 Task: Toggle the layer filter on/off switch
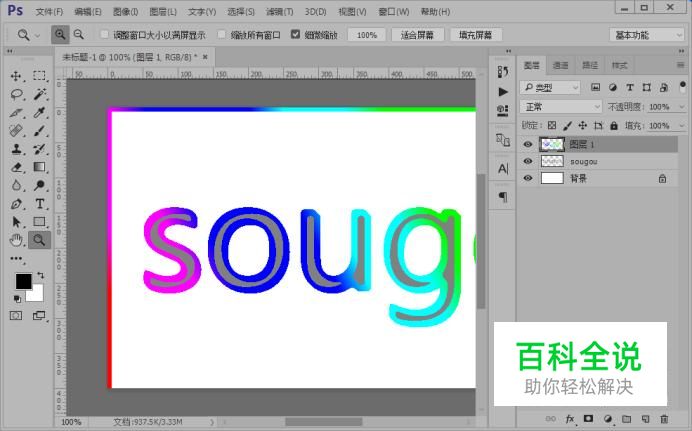point(682,86)
